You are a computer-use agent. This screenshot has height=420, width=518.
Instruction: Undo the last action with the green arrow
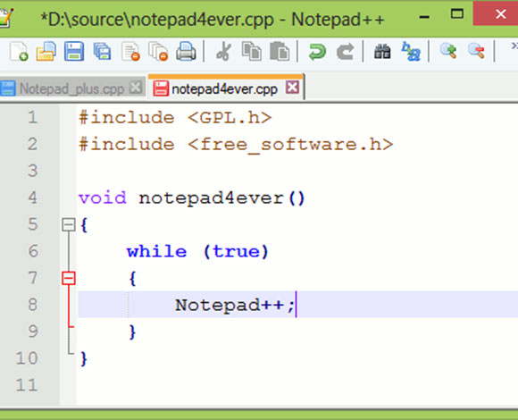tap(317, 52)
